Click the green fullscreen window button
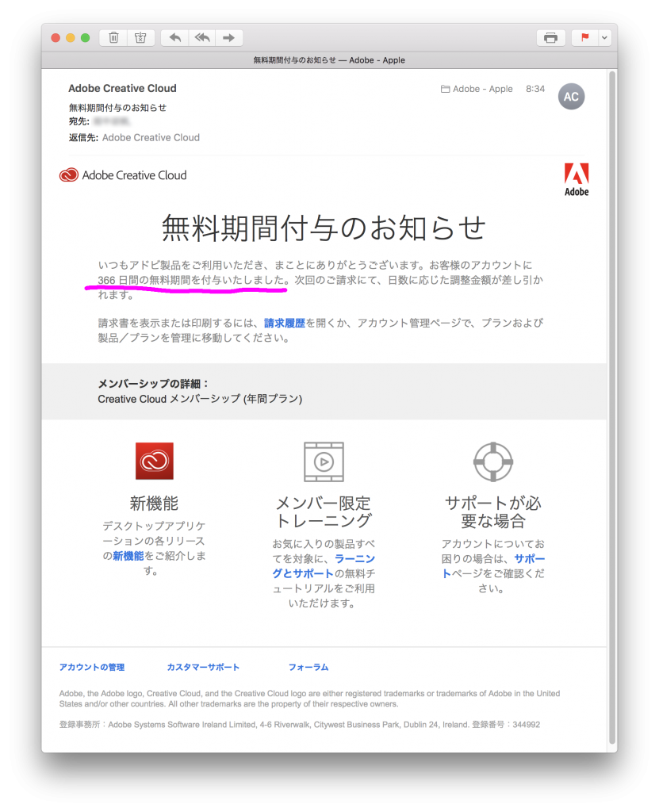The width and height of the screenshot is (659, 812). [86, 38]
